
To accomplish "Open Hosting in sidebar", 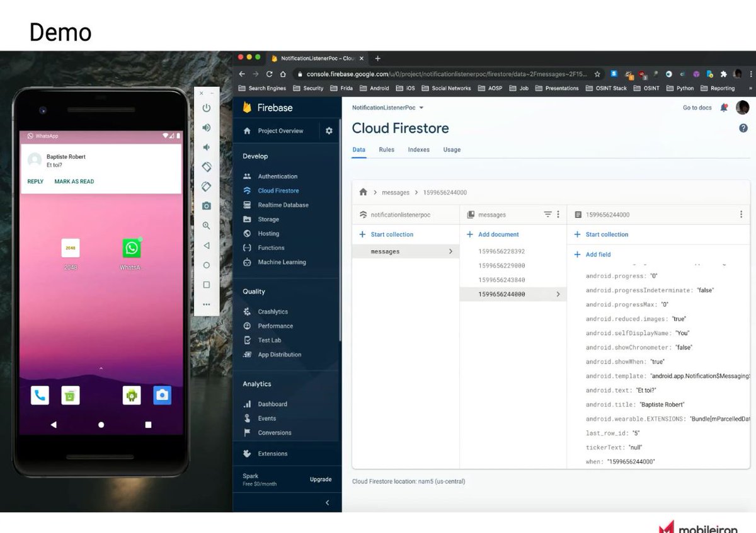I will tap(268, 234).
